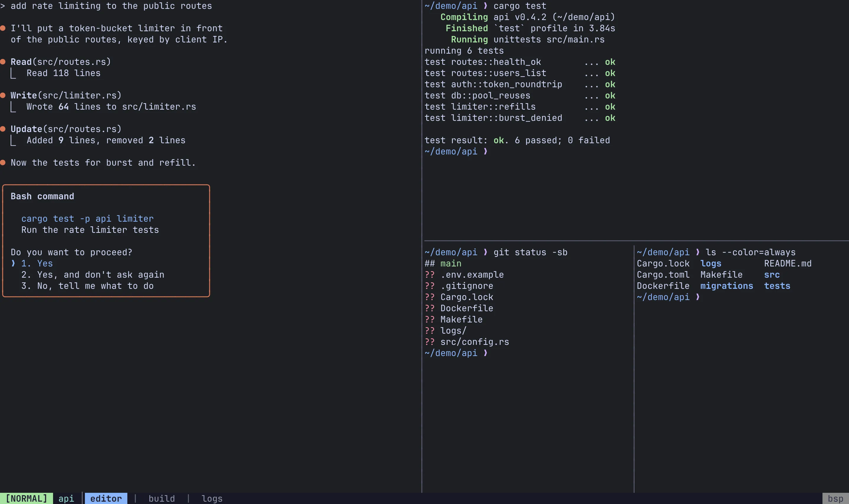The height and width of the screenshot is (504, 849).
Task: Click the test auth::token_roundtrip line
Action: coord(520,84)
